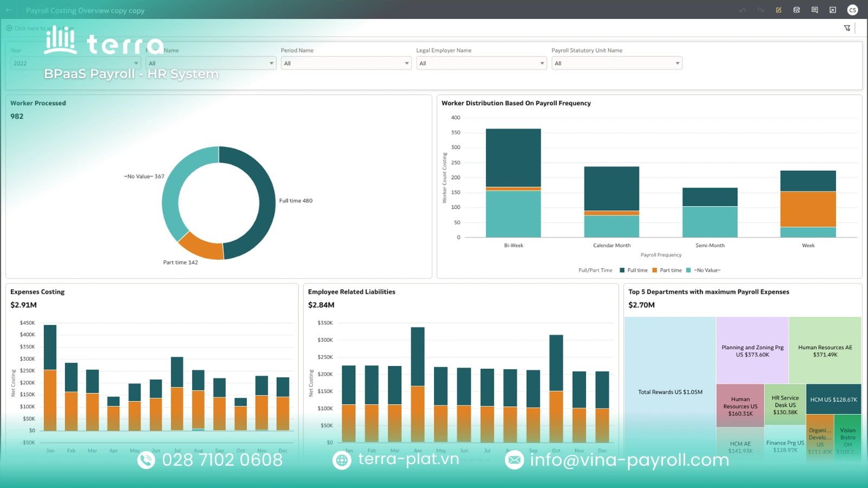Select the HR Service Desk US tile
Image resolution: width=868 pixels, height=488 pixels.
(x=785, y=404)
